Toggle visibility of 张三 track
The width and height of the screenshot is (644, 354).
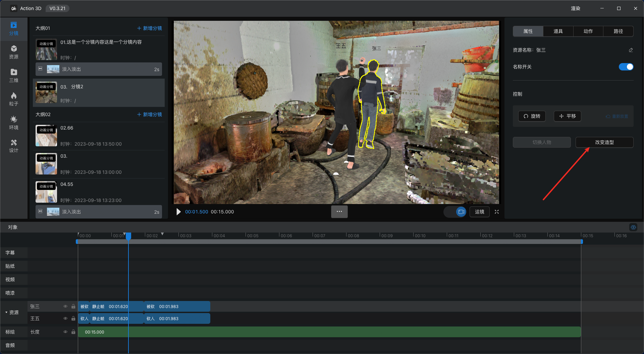point(65,306)
